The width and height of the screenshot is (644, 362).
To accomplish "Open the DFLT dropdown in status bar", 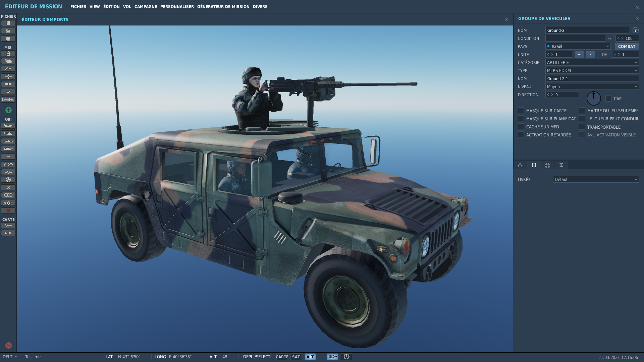I will coord(10,357).
